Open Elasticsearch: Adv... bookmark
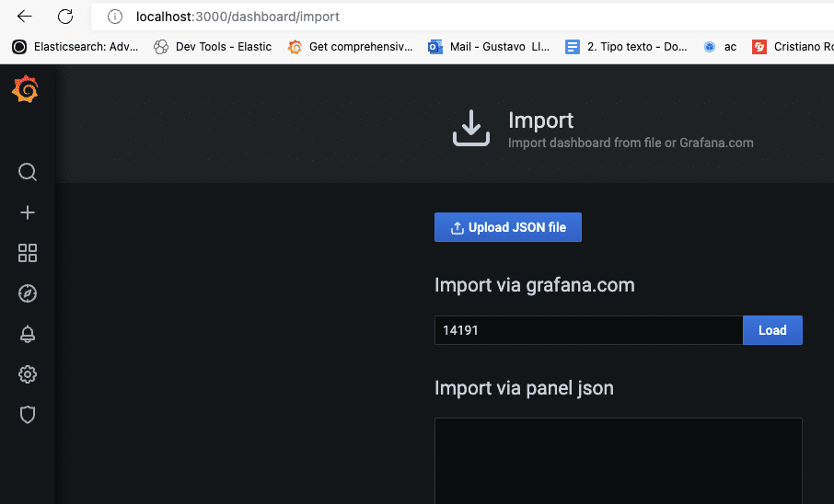 tap(75, 47)
